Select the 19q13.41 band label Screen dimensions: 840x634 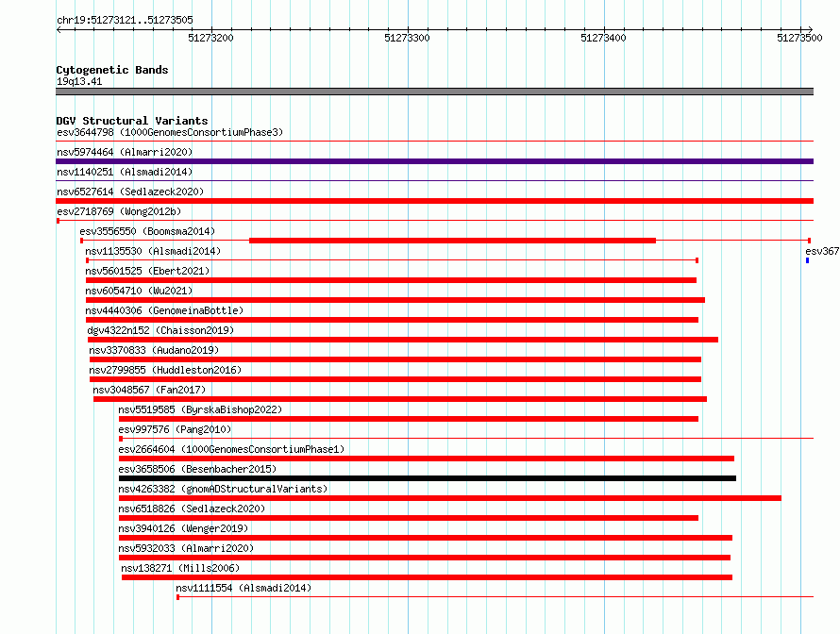tap(79, 81)
